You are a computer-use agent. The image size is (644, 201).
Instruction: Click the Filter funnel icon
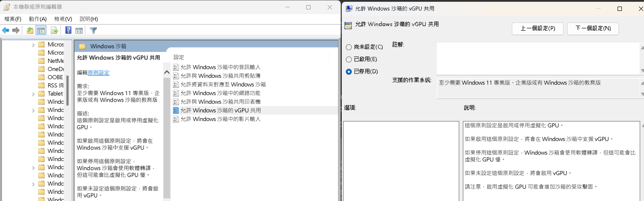point(93,31)
